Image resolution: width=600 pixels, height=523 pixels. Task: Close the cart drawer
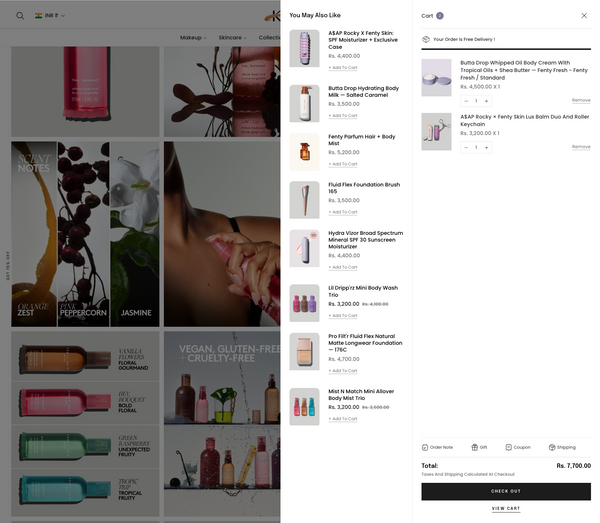[584, 16]
